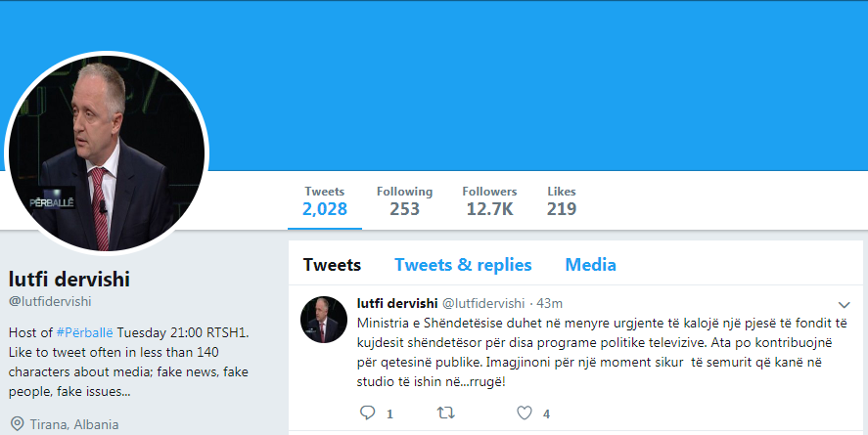Click the tweet's 43m timestamp
This screenshot has height=435, width=868.
click(550, 303)
